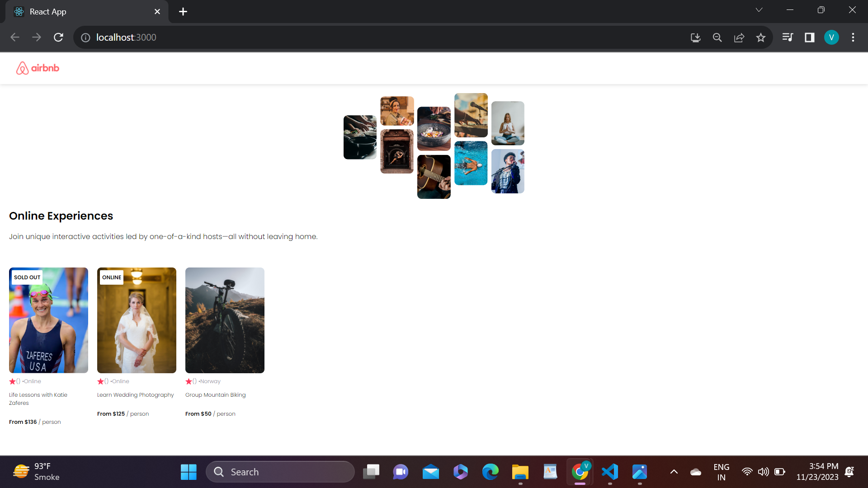Viewport: 868px width, 488px height.
Task: Click the Airbnb logo in the header
Action: (38, 68)
